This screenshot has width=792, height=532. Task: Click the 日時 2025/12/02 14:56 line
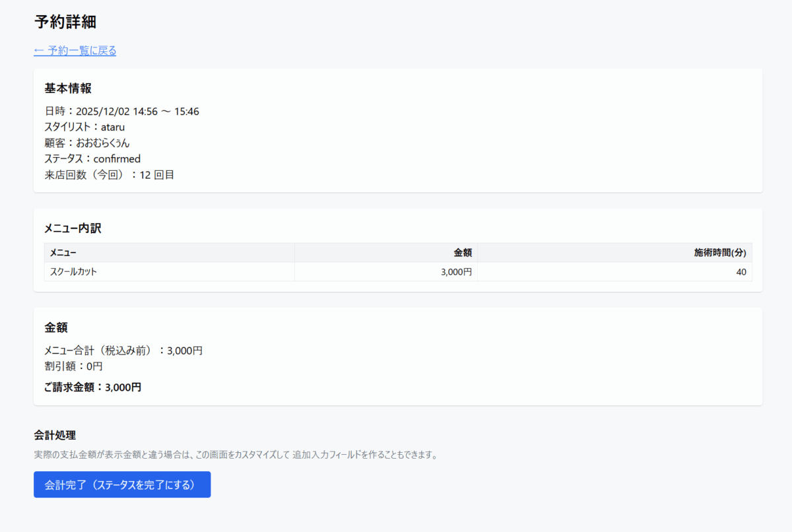121,112
